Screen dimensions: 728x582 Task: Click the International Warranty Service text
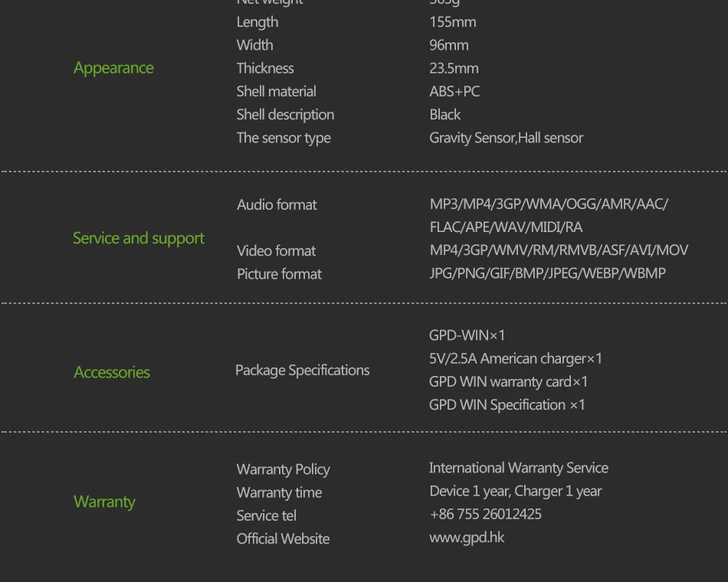[x=519, y=468]
